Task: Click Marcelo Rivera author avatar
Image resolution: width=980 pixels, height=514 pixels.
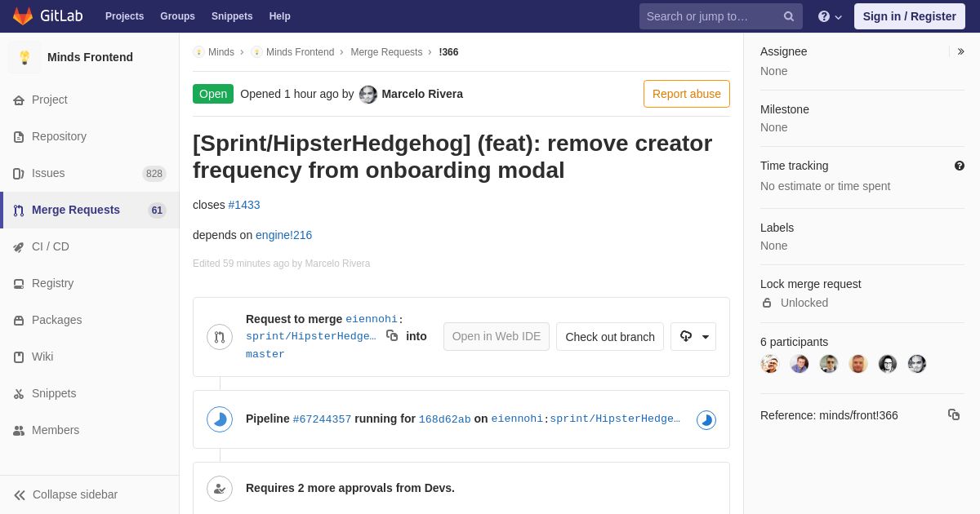Action: pos(368,95)
